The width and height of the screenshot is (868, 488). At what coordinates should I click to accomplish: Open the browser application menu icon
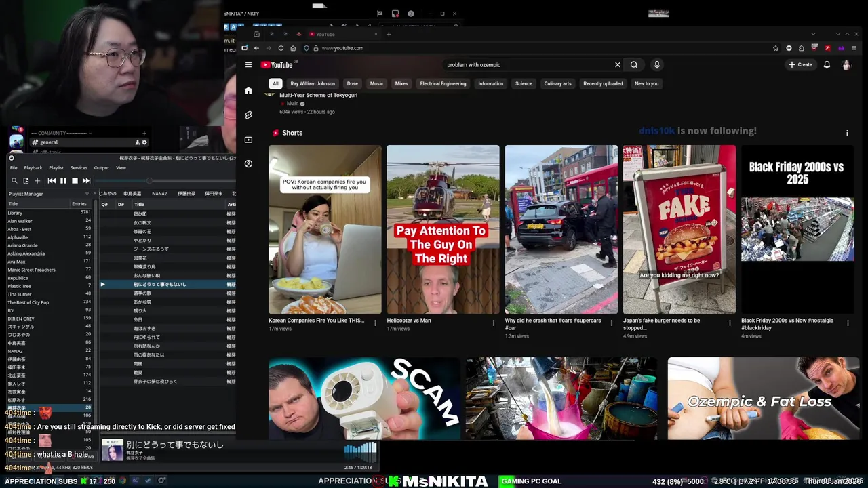click(854, 48)
